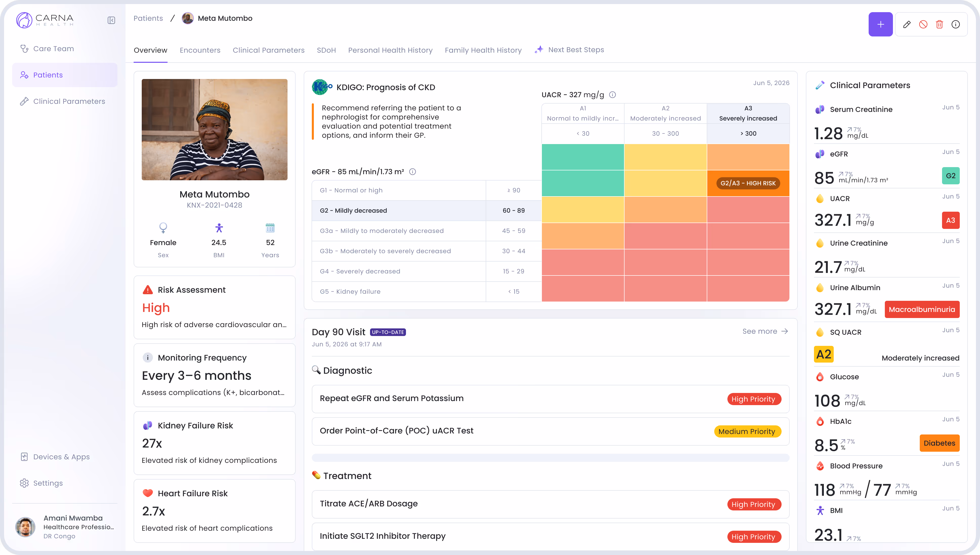Open Titrate ACE/ARB Dosage item

550,504
